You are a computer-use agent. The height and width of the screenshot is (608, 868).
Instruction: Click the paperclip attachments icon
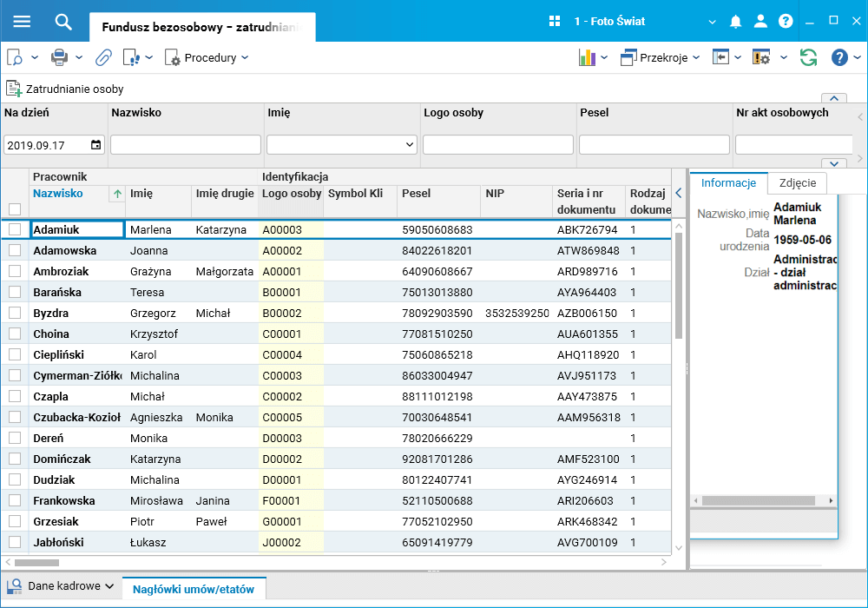103,57
